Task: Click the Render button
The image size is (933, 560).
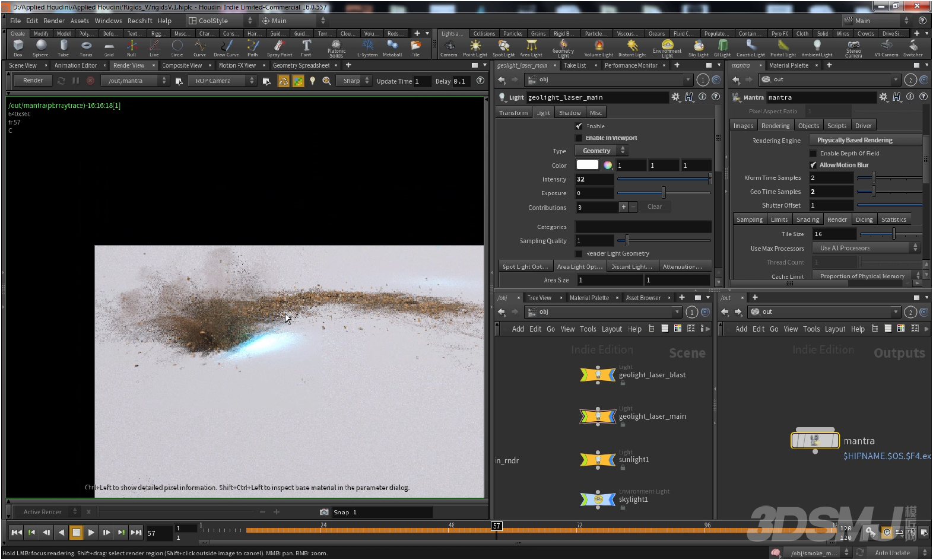Action: [33, 80]
